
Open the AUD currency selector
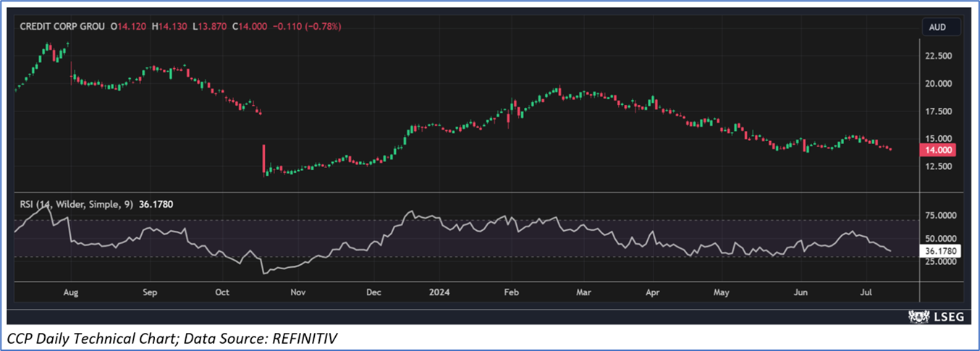point(942,27)
